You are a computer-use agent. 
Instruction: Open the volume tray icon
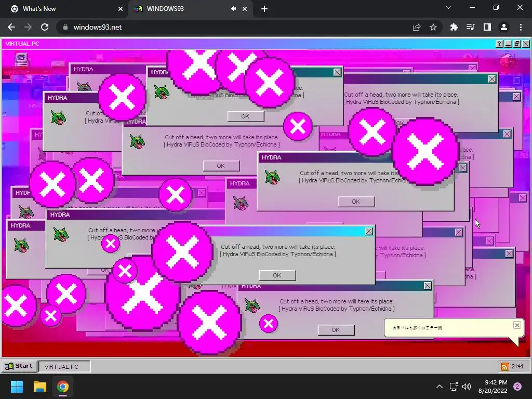[467, 387]
